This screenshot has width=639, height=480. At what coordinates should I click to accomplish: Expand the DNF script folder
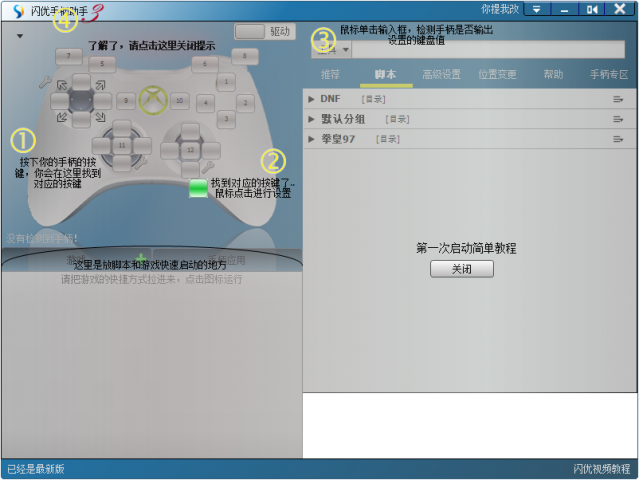(312, 99)
